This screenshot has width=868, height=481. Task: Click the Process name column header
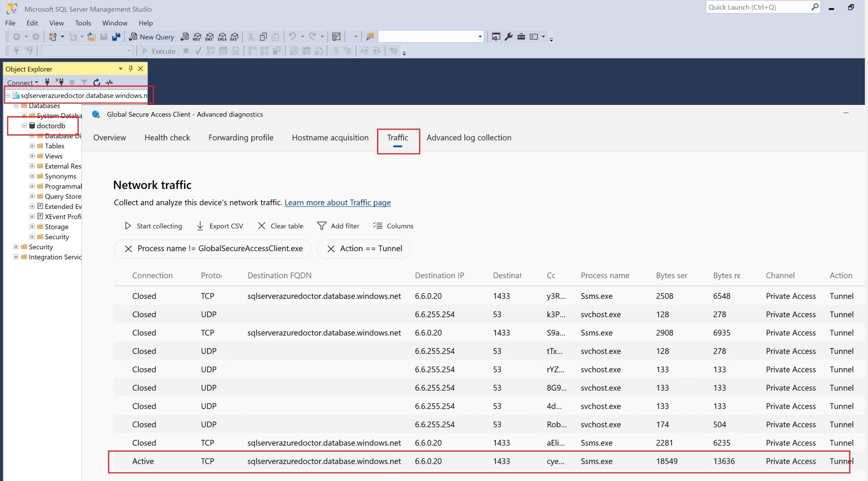pyautogui.click(x=605, y=276)
